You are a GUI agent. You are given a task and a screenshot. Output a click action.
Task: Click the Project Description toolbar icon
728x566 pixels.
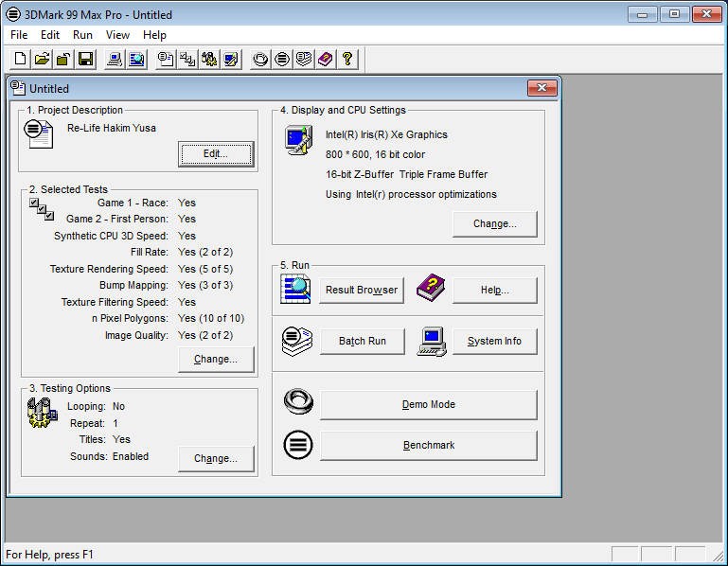click(166, 59)
